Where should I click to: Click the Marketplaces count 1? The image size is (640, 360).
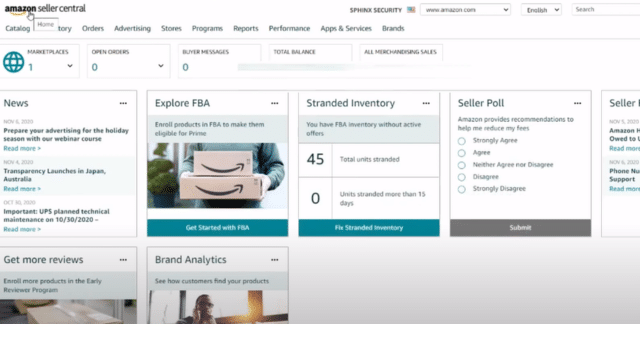coord(31,67)
